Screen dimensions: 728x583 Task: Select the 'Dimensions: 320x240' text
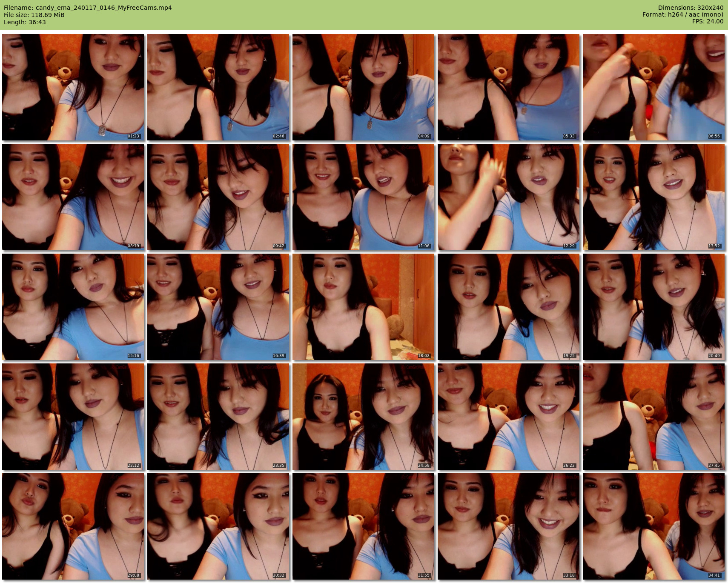coord(691,8)
